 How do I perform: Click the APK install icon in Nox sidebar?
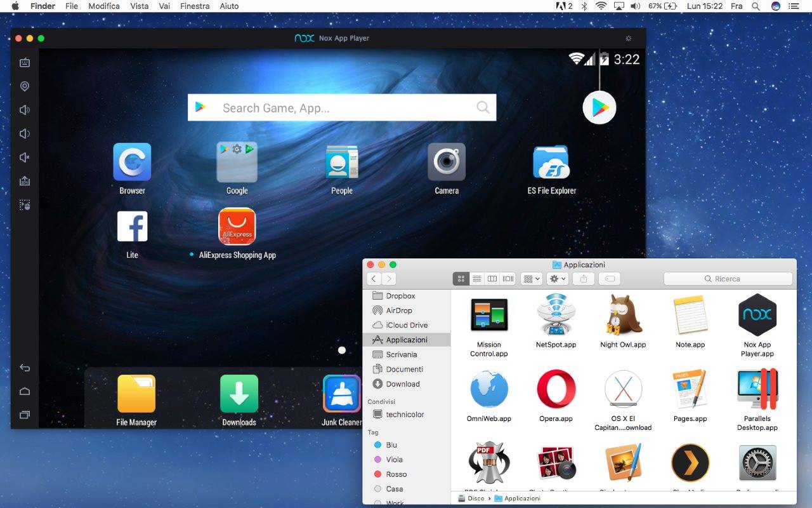coord(25,181)
